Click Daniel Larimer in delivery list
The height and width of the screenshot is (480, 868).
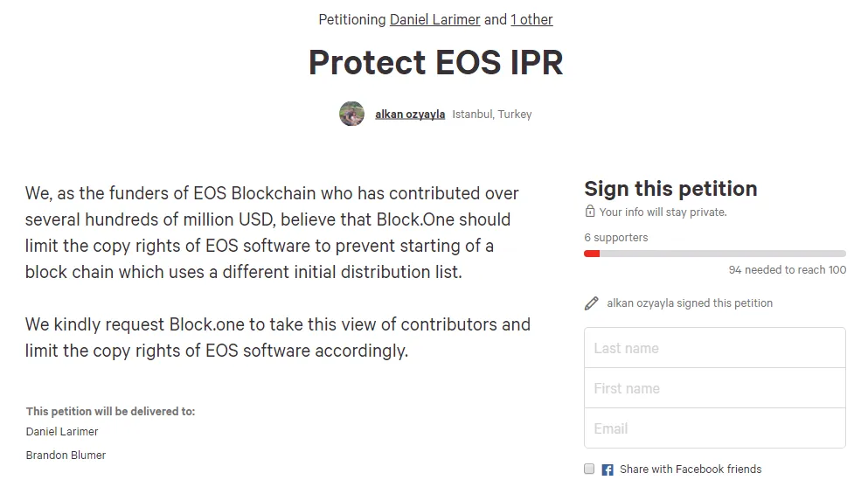62,431
